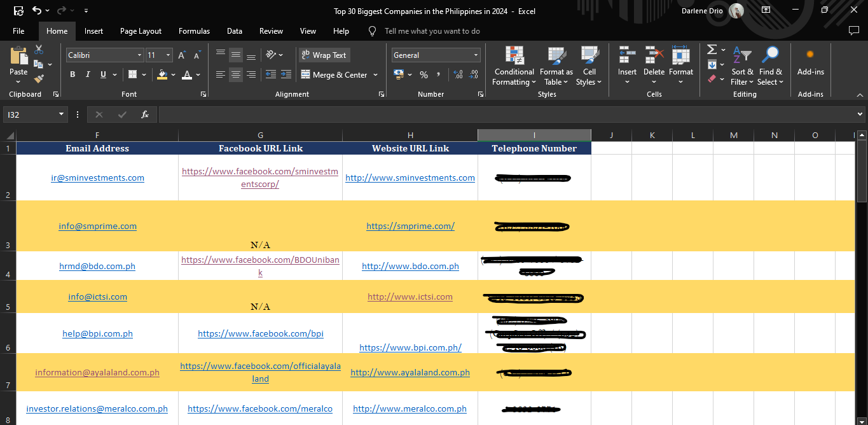
Task: Click the Borders icon
Action: [x=132, y=74]
